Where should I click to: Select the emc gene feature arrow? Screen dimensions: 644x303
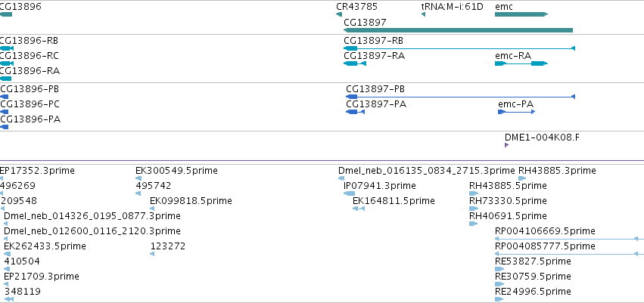521,14
